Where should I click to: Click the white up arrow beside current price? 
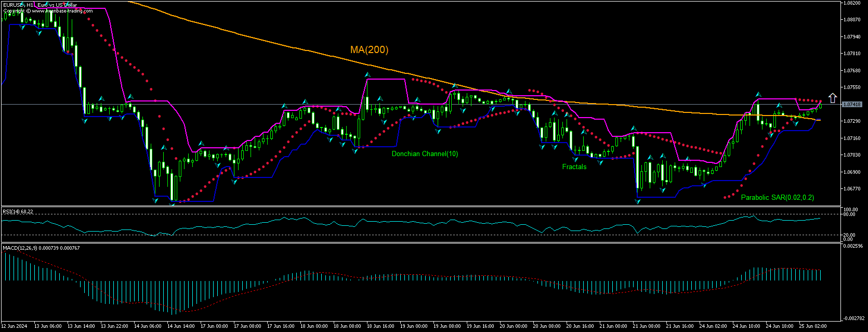pos(832,98)
